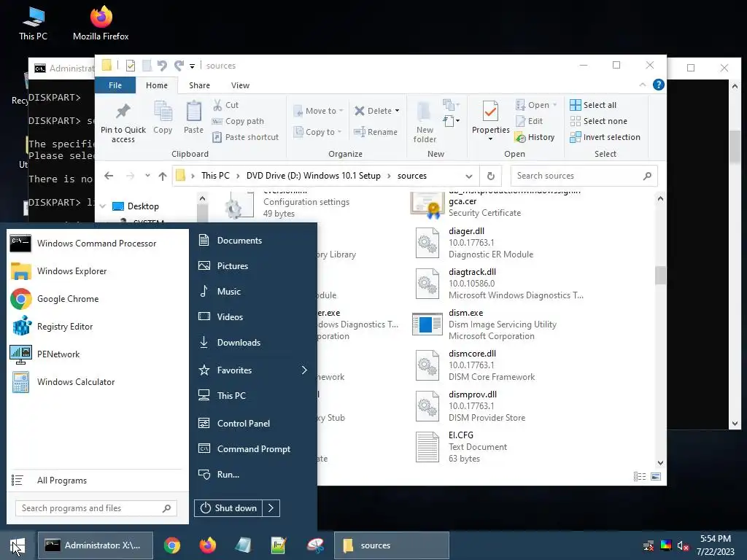The width and height of the screenshot is (747, 560).
Task: Focus Search sources field
Action: coord(584,176)
